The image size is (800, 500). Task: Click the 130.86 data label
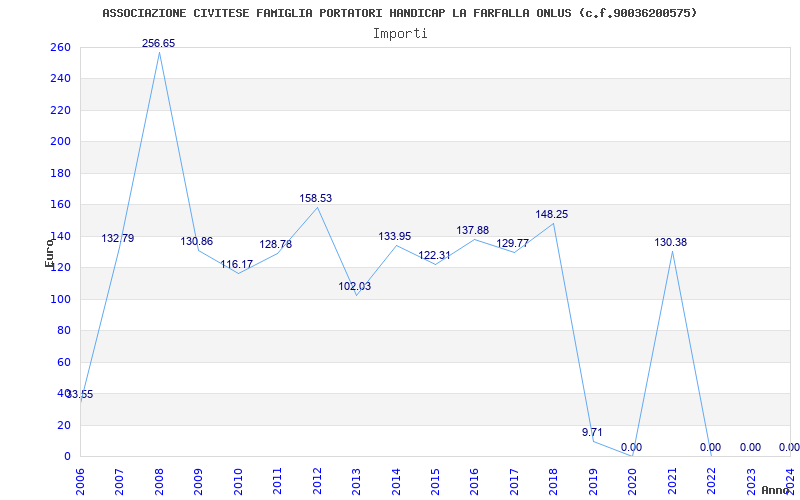[197, 242]
